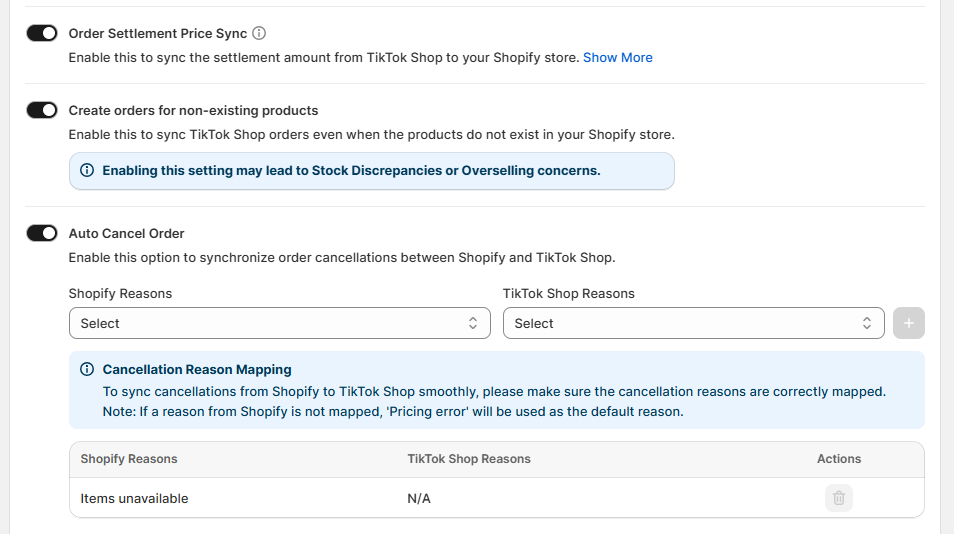Click the N/A cell in mapping table
954x534 pixels.
click(419, 498)
